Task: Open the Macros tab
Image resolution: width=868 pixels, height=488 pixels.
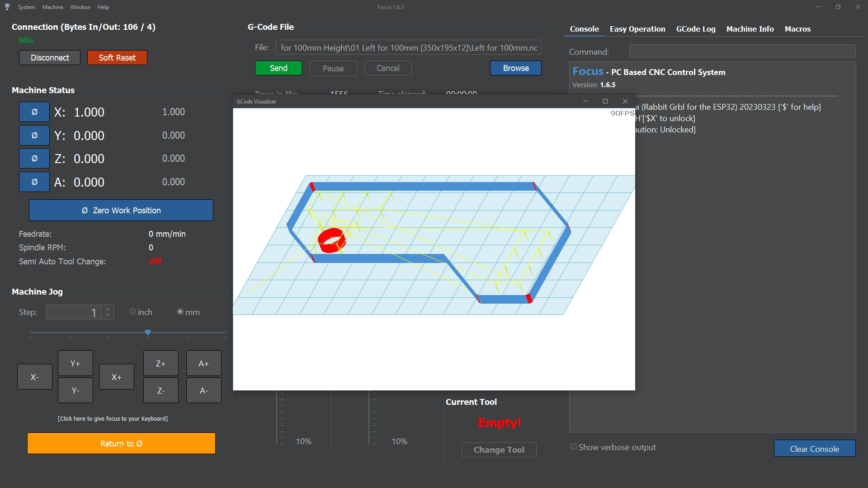Action: pos(797,29)
